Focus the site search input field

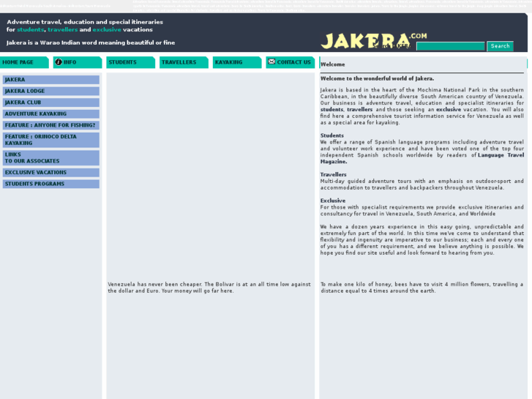point(450,47)
